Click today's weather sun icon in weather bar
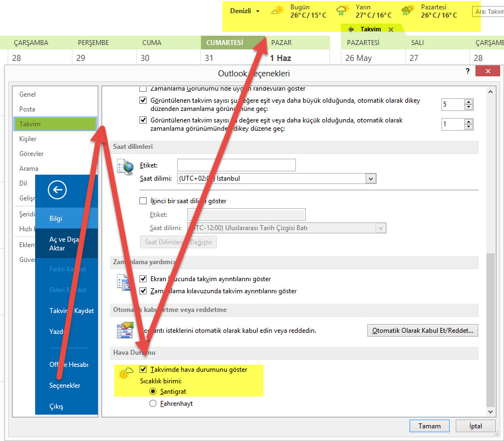 [278, 10]
